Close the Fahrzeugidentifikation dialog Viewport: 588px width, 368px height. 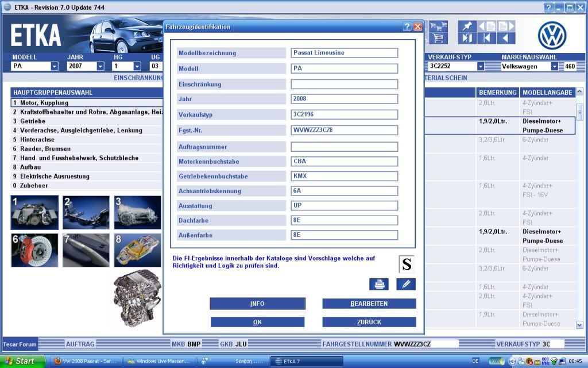click(x=417, y=26)
